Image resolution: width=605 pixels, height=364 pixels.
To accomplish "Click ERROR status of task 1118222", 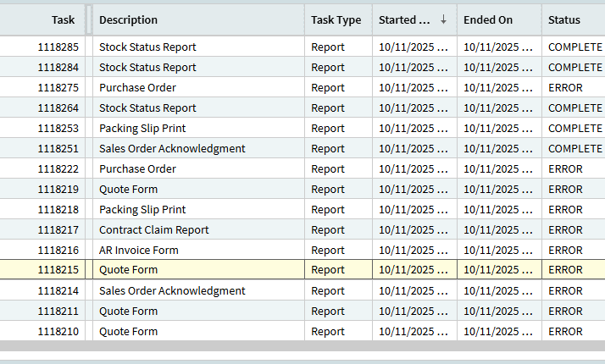I will (x=565, y=168).
